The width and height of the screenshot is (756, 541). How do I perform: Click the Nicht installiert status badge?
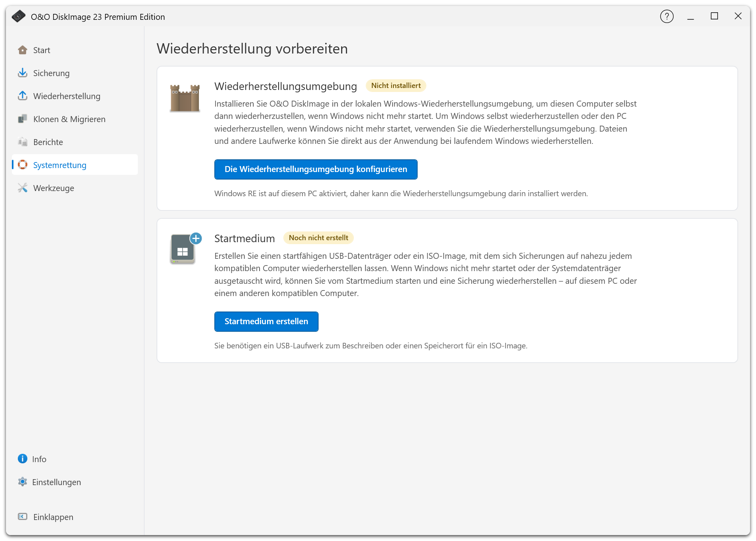click(396, 86)
